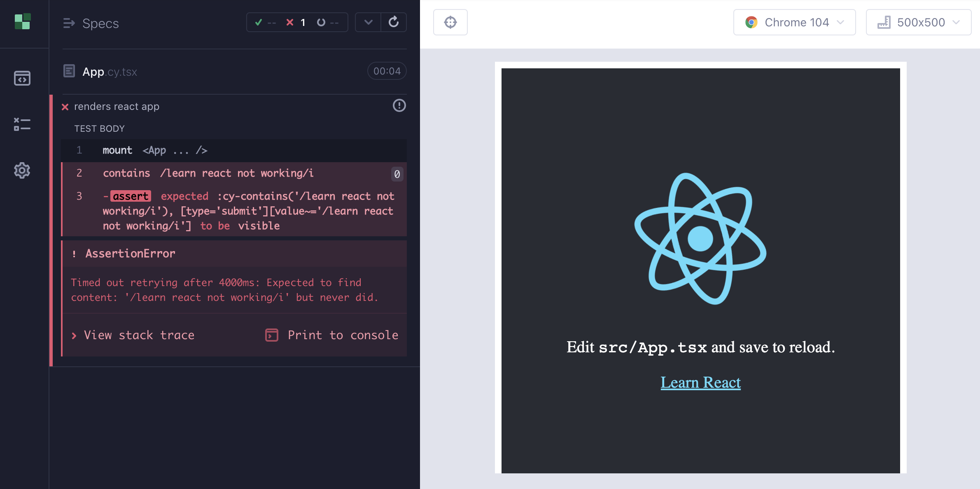Follow the Learn React link

pyautogui.click(x=700, y=383)
